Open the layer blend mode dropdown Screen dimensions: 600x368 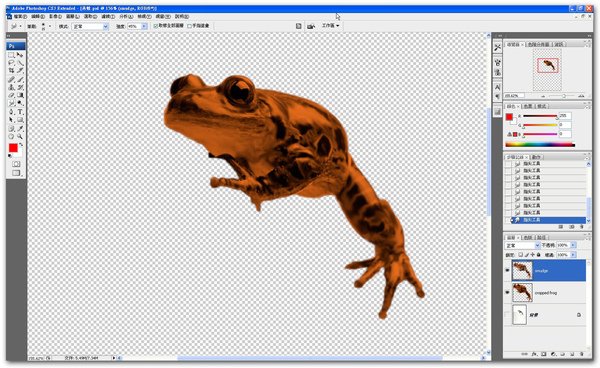pos(522,245)
